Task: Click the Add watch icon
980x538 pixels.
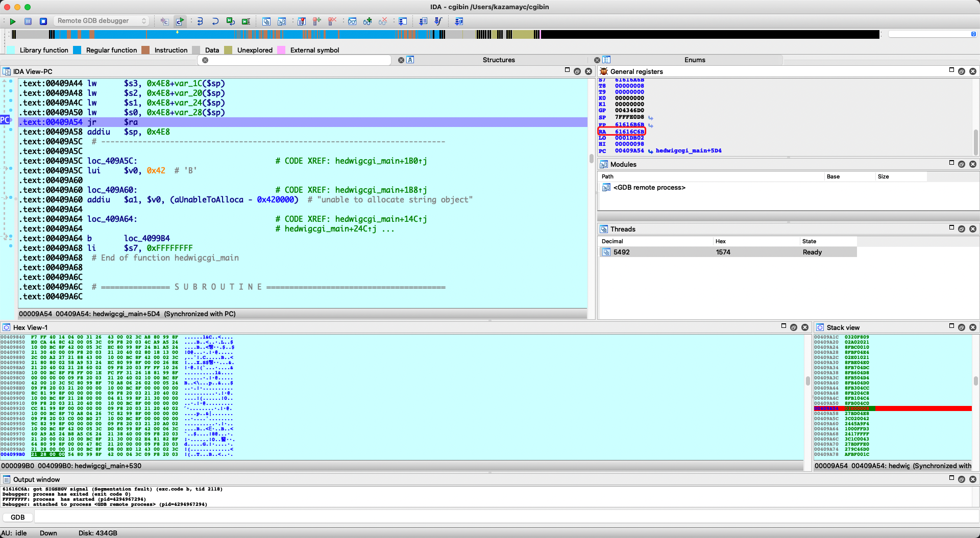Action: [367, 21]
